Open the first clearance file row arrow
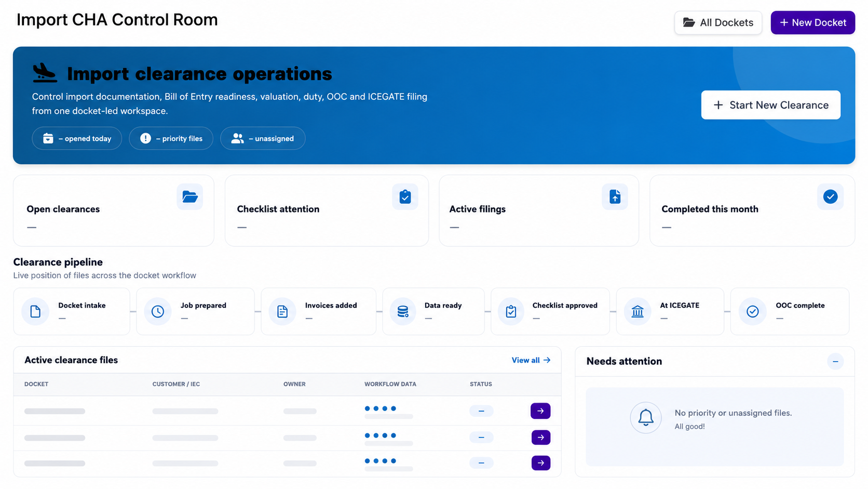This screenshot has height=489, width=868. [x=540, y=411]
